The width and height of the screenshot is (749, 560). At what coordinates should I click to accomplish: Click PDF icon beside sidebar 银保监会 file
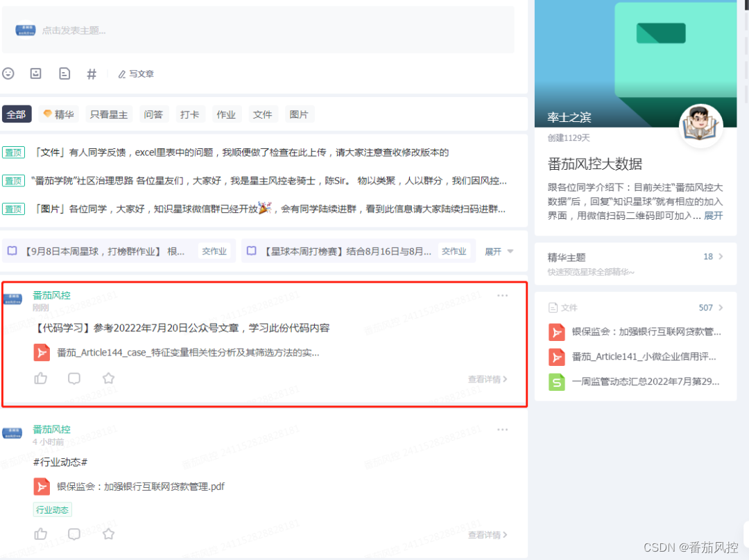(556, 332)
